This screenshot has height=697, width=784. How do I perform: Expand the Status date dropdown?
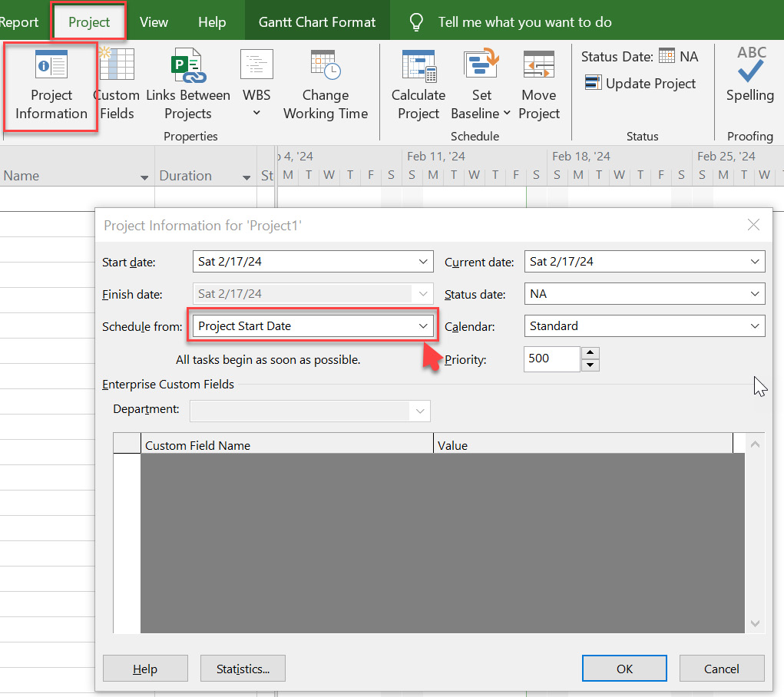(755, 293)
